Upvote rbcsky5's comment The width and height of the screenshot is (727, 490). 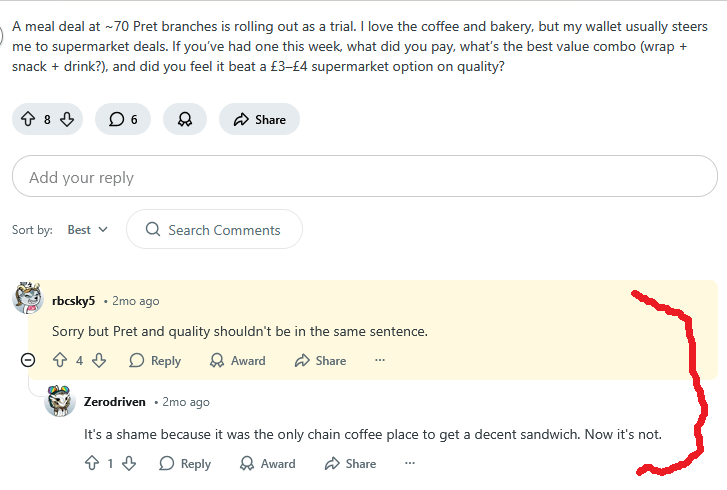click(59, 361)
